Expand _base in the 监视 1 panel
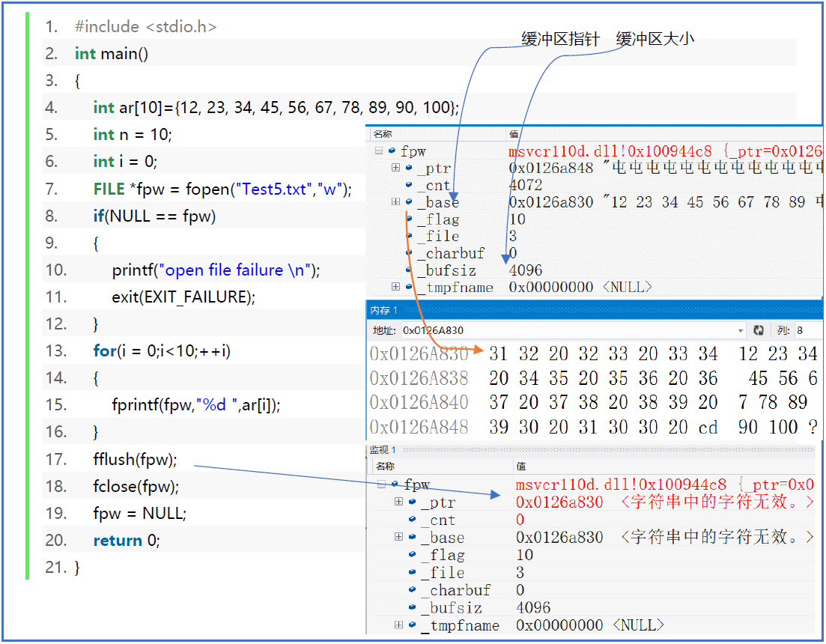Screen dimensions: 826x644 coord(398,537)
